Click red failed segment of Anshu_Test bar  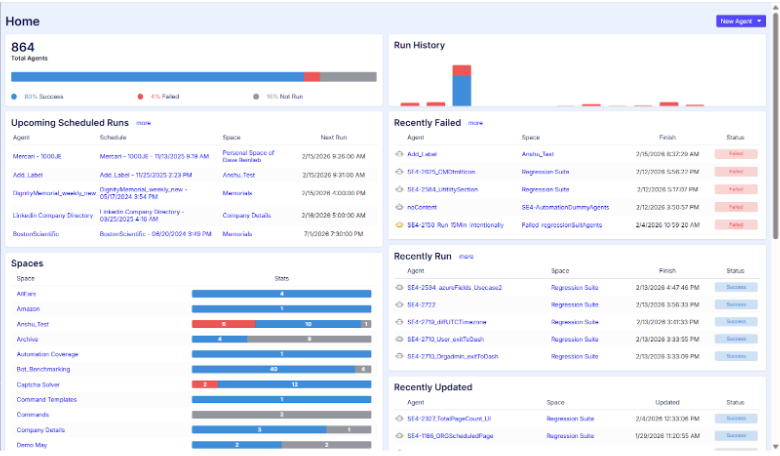[x=223, y=324]
